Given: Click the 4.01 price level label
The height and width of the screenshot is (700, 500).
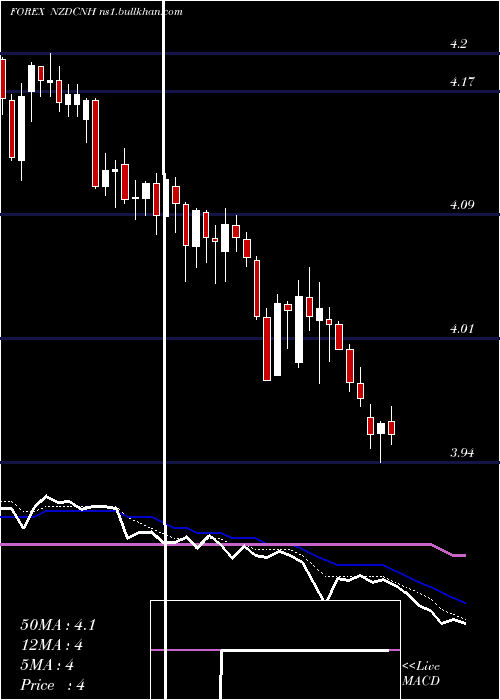Looking at the screenshot, I should 462,329.
